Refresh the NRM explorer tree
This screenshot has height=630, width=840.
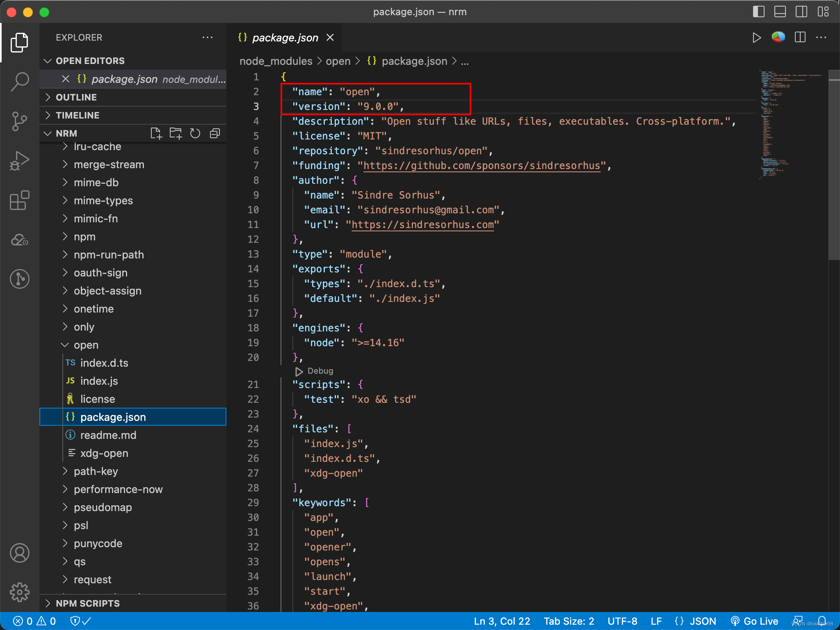pos(195,133)
